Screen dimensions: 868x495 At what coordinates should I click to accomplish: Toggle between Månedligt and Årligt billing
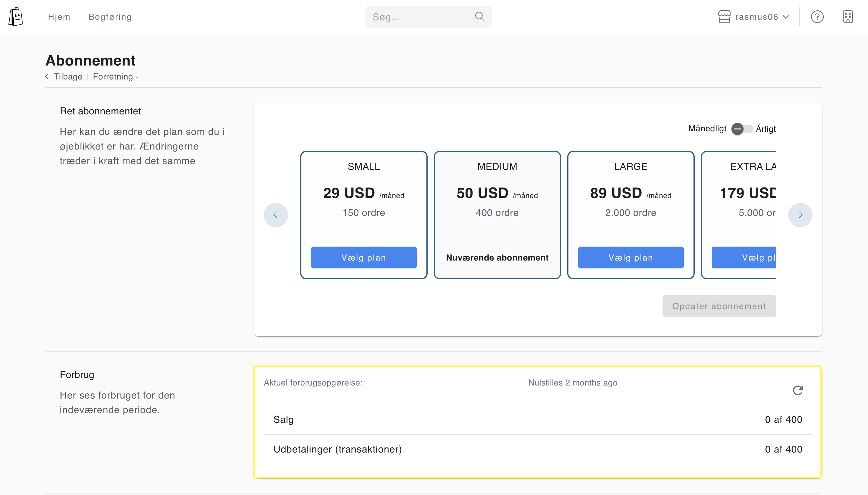coord(741,129)
